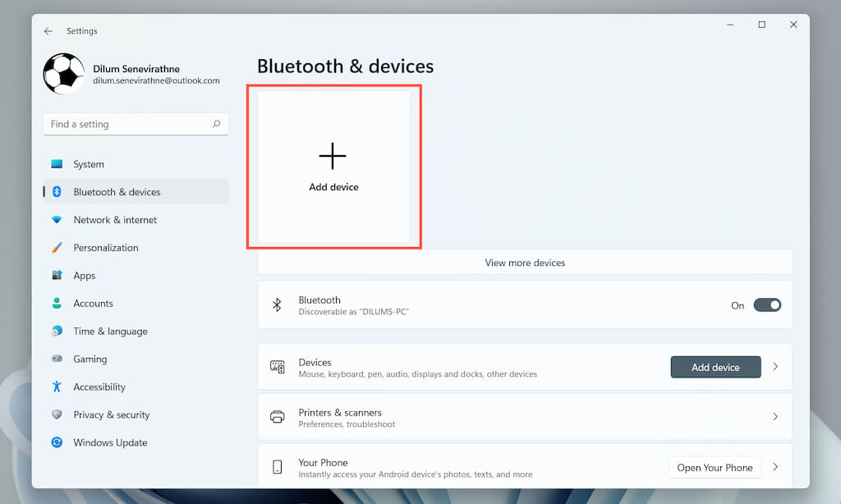Screen dimensions: 841x504
Task: Open the Accounts settings category
Action: 136,304
